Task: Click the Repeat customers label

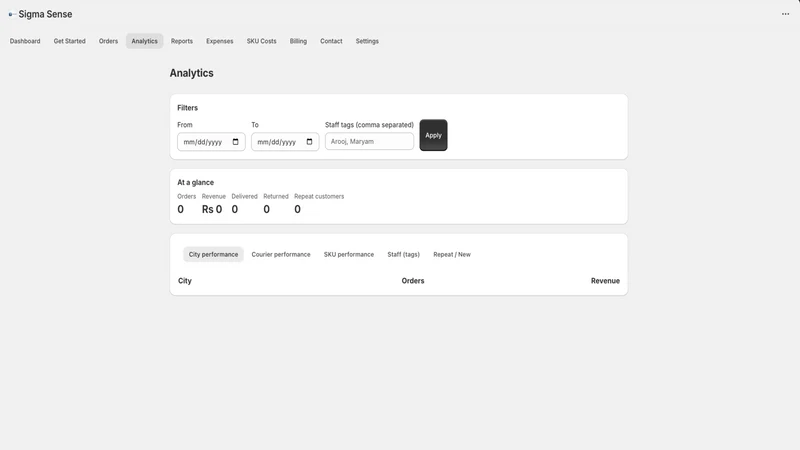Action: tap(319, 196)
